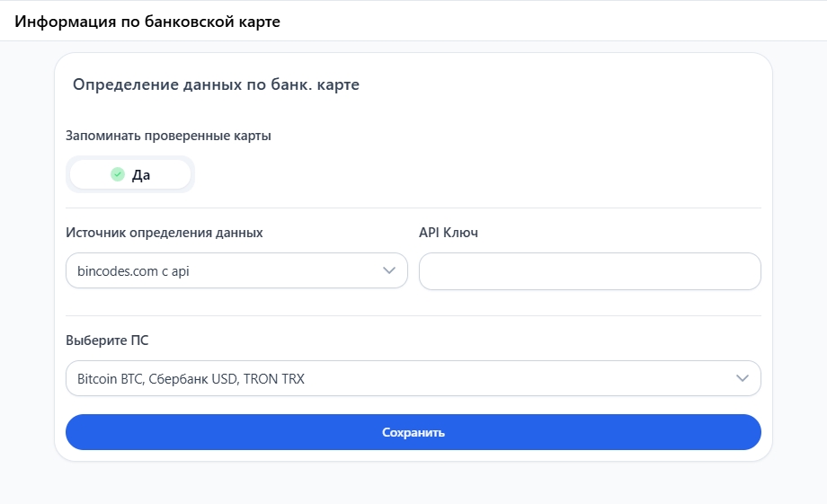Viewport: 827px width, 504px height.
Task: Expand the "Выберите ПС" payment systems selector
Action: pos(413,378)
